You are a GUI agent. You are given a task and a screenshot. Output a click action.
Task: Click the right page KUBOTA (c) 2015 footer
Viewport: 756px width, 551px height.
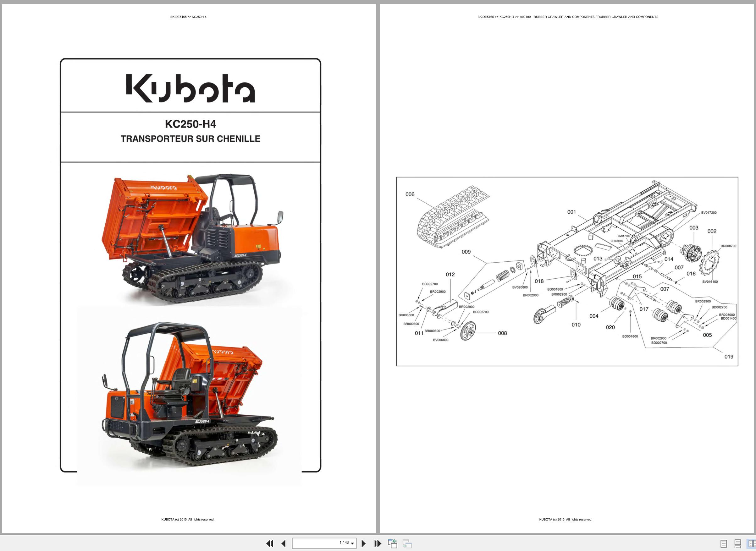566,519
